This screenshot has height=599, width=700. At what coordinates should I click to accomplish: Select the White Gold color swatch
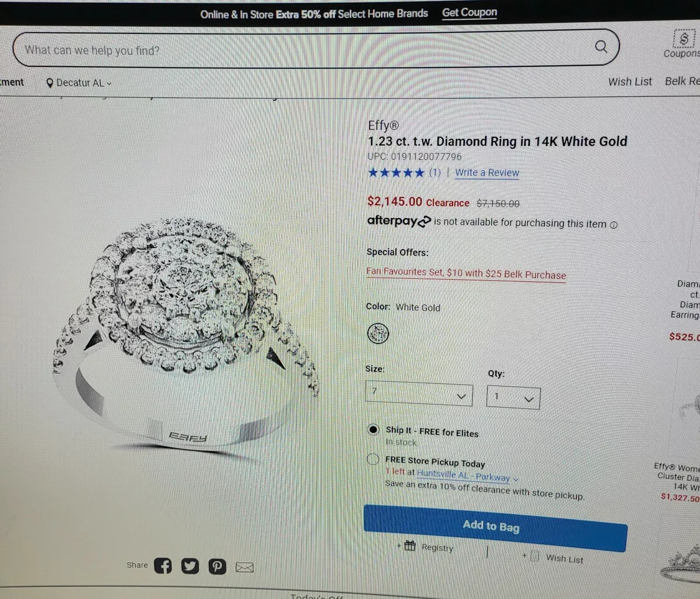pos(378,334)
